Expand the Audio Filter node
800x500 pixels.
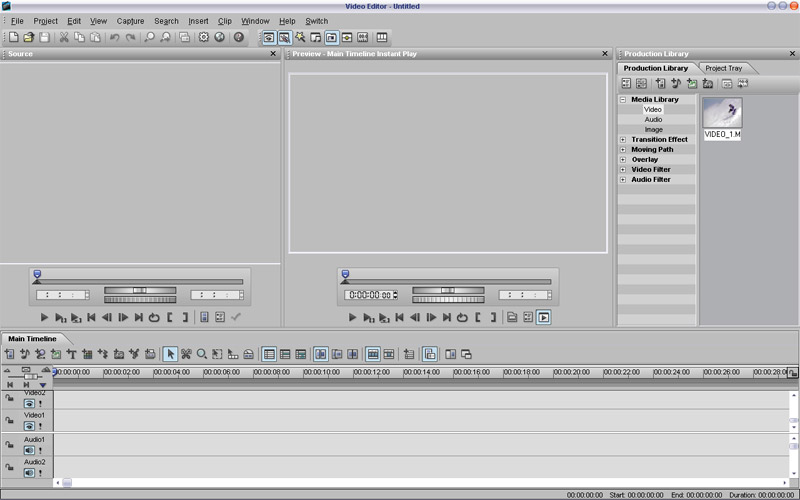pos(623,180)
